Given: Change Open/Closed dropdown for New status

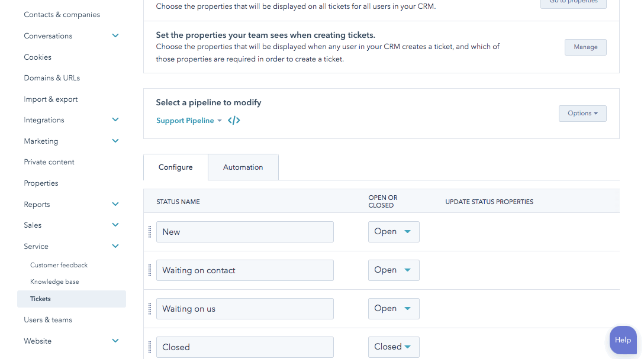Looking at the screenshot, I should coord(394,232).
